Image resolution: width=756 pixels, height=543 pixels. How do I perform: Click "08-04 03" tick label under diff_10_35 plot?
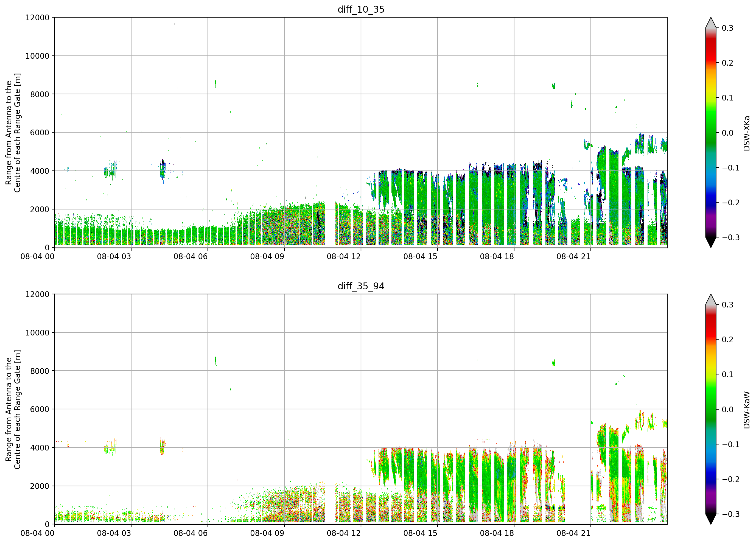click(114, 256)
